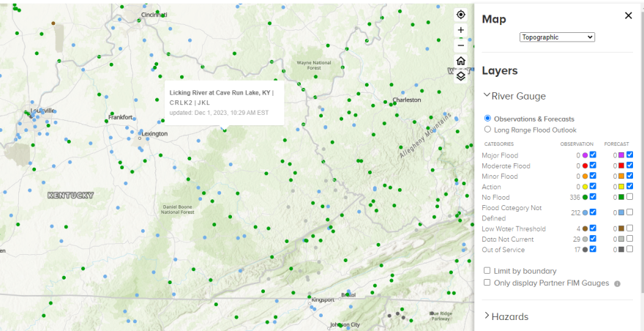Screen dimensions: 644x331
Task: Zoom in on the map
Action: pyautogui.click(x=460, y=30)
